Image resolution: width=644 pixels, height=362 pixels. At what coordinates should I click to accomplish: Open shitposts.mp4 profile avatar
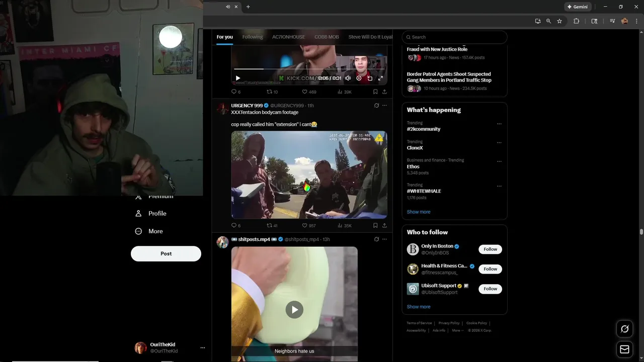(x=222, y=242)
